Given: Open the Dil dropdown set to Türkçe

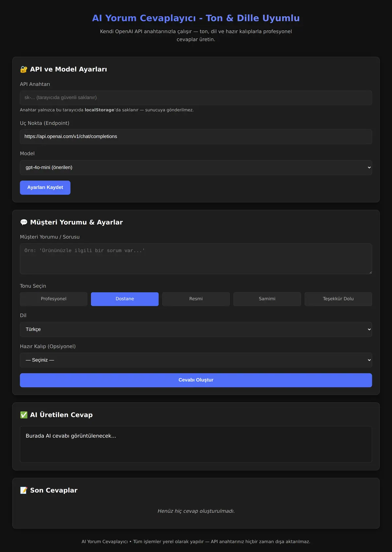Looking at the screenshot, I should [x=196, y=329].
